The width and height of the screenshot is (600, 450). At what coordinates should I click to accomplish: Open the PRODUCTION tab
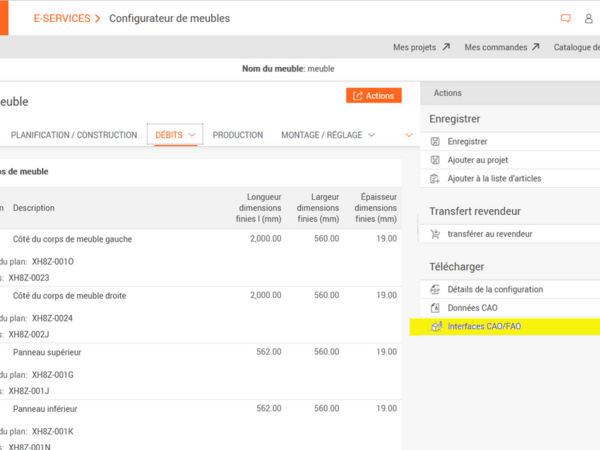point(238,135)
